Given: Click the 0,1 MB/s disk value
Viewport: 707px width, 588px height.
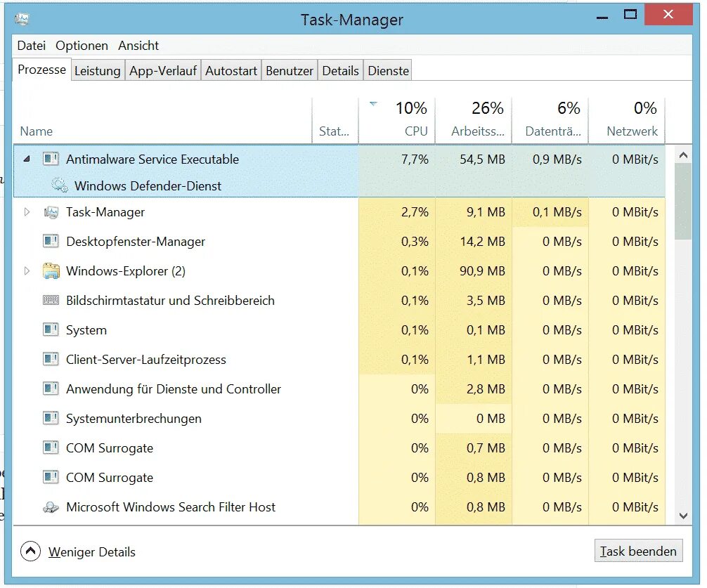Looking at the screenshot, I should point(557,211).
